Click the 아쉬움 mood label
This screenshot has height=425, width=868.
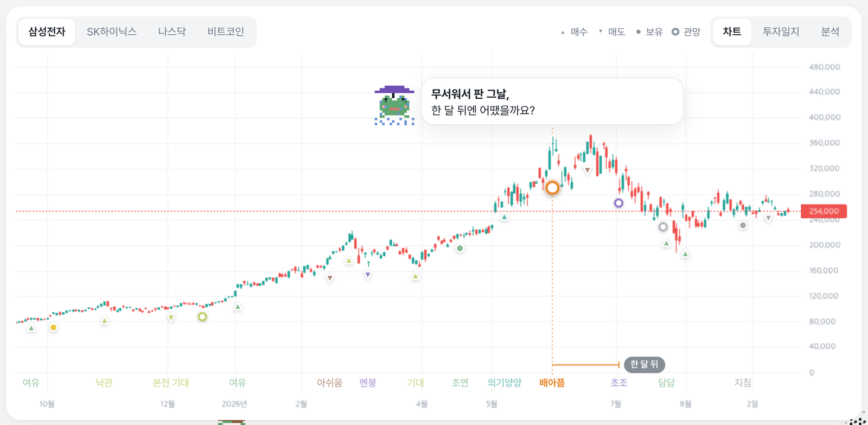coord(330,383)
